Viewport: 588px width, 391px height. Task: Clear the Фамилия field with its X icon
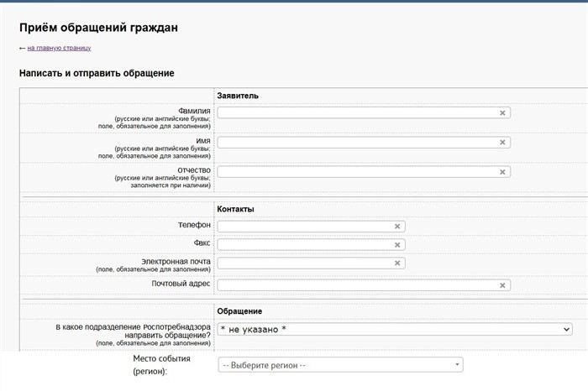(x=502, y=112)
